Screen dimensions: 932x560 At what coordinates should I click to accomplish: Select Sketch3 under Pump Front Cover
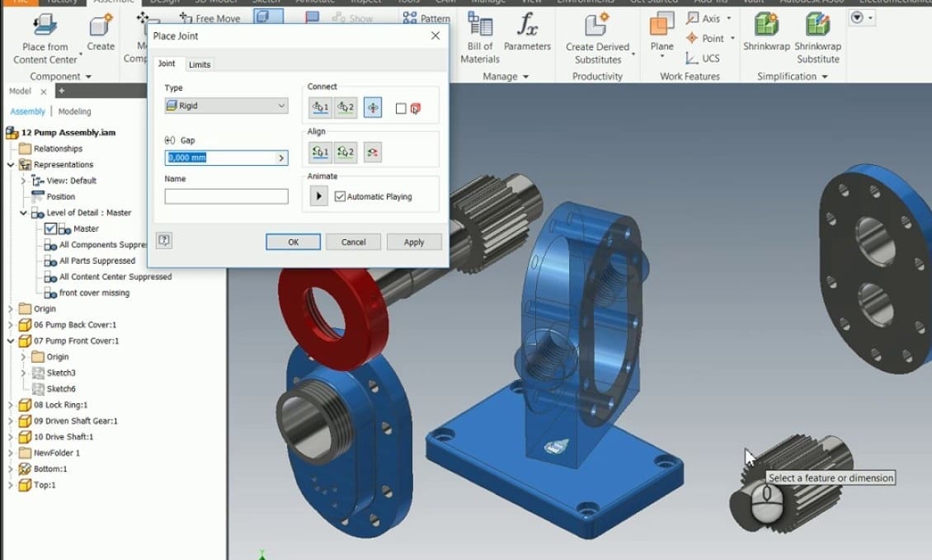(x=61, y=373)
